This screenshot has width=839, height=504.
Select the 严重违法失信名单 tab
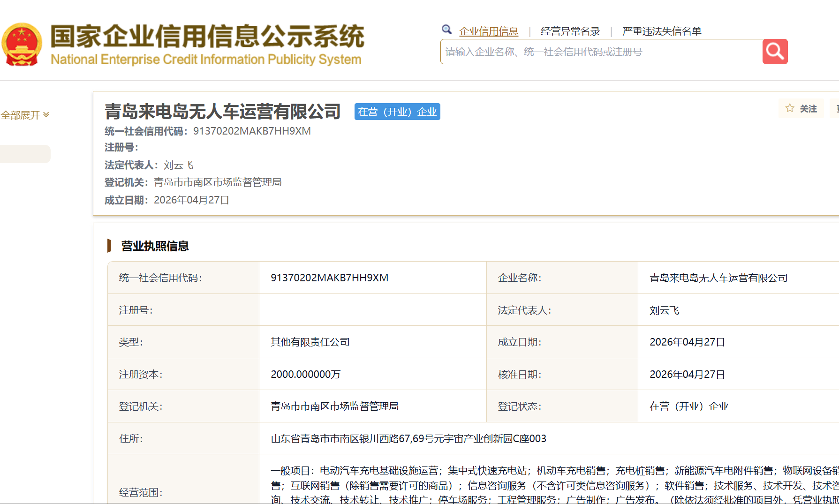pyautogui.click(x=661, y=31)
